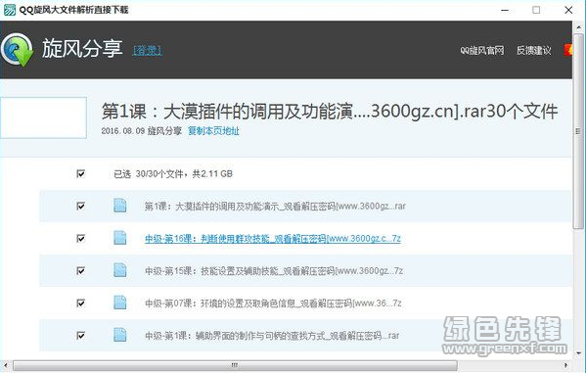
Task: Click the 旋风分享 green arrow logo
Action: tap(18, 50)
